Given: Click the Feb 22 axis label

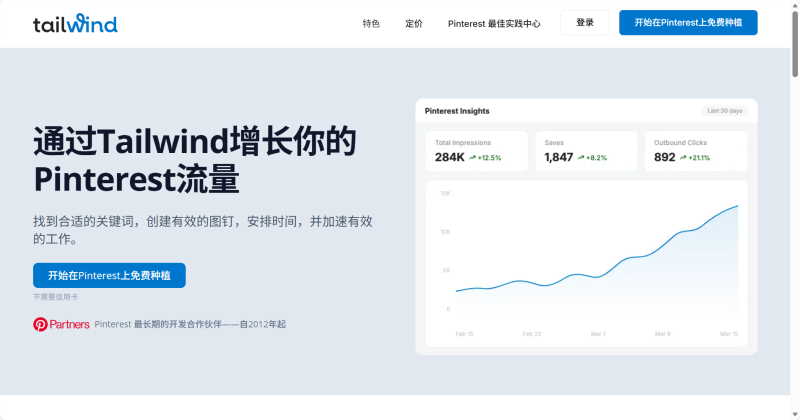Looking at the screenshot, I should pos(532,334).
